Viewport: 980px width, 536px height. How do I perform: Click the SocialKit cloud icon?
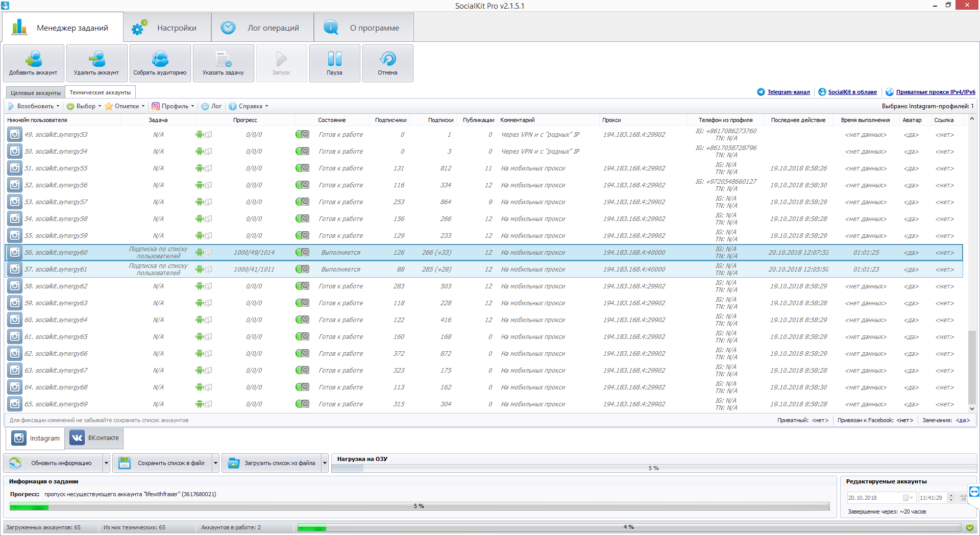click(x=822, y=92)
